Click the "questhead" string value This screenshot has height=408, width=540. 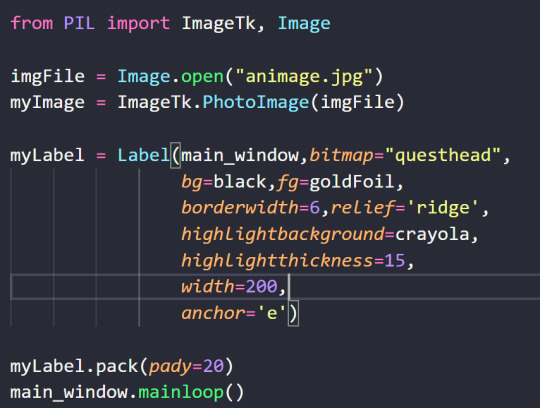pyautogui.click(x=443, y=155)
